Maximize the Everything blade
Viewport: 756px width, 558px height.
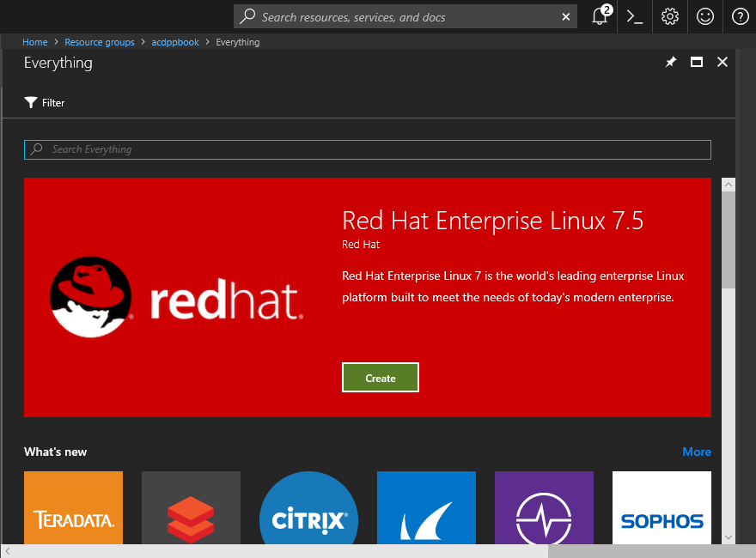pyautogui.click(x=697, y=63)
